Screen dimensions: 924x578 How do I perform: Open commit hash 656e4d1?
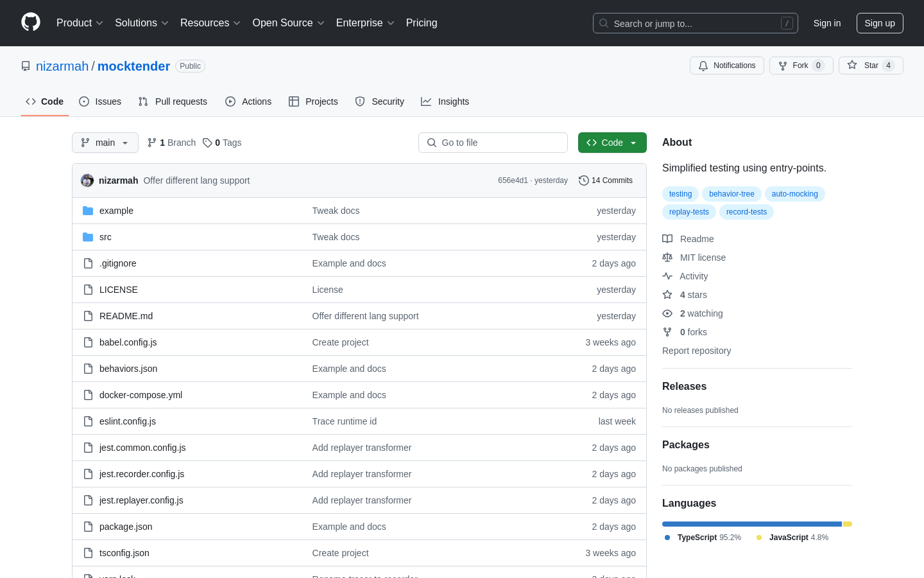click(513, 180)
